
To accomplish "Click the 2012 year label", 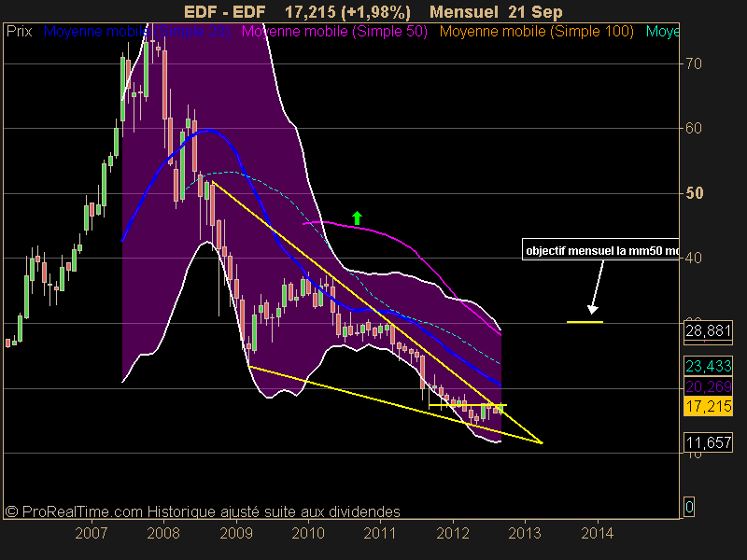I will [453, 533].
